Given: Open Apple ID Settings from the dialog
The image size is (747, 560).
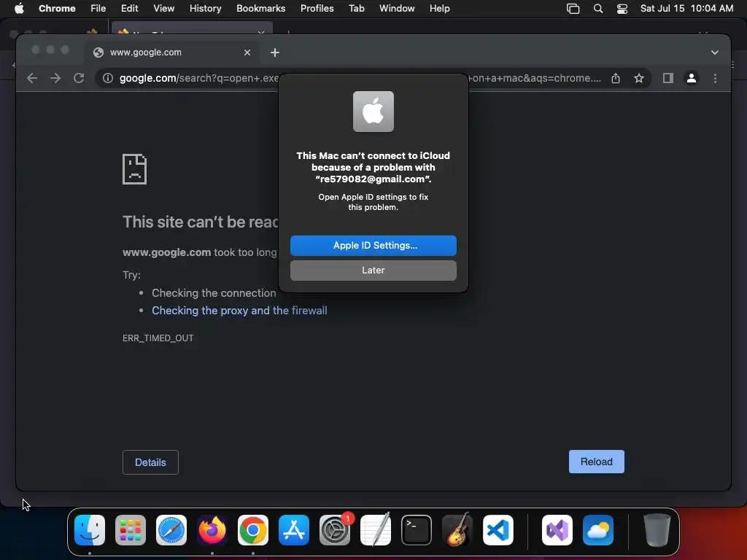Looking at the screenshot, I should click(x=373, y=245).
